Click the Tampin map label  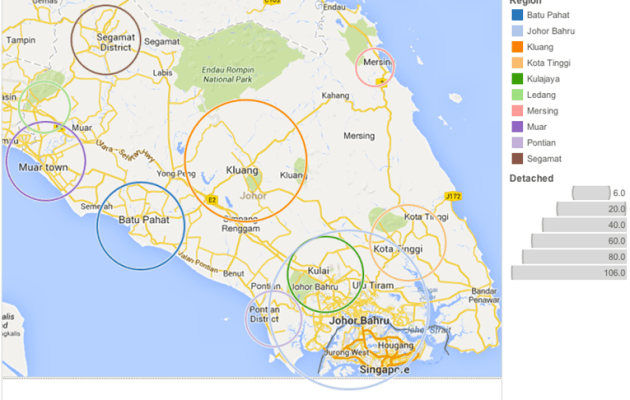tap(21, 40)
